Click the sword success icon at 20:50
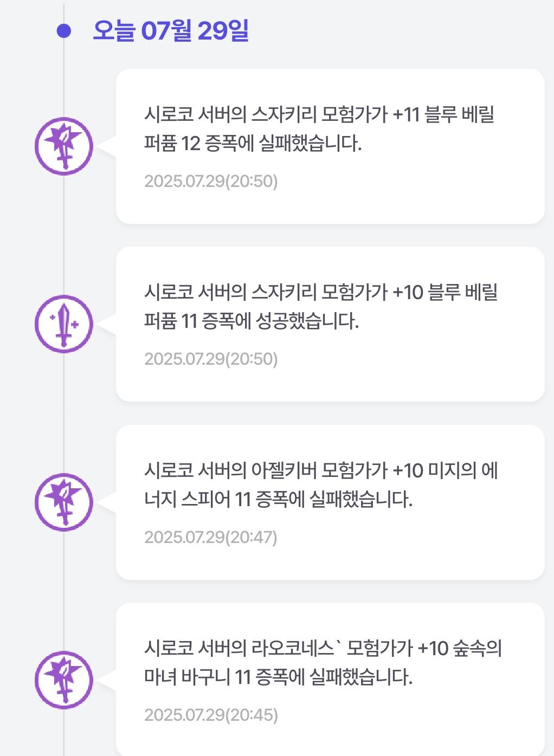 64,324
